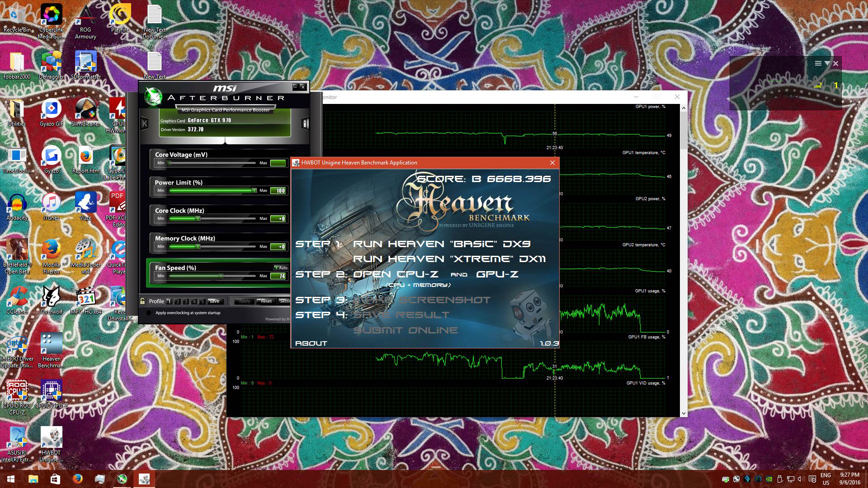This screenshot has width=868, height=488.
Task: Click the hardware monitor scrollbar down arrow
Action: tap(683, 413)
